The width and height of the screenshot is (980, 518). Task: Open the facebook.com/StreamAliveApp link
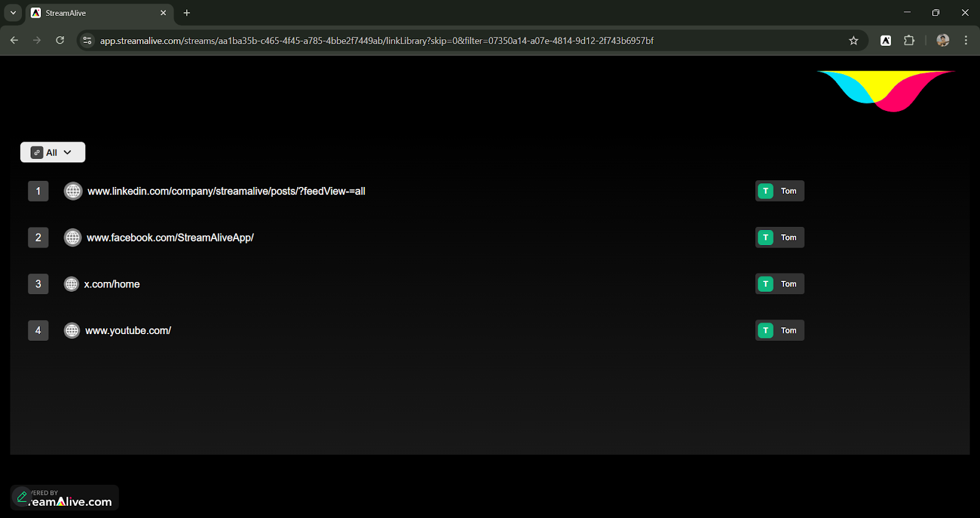coord(170,238)
